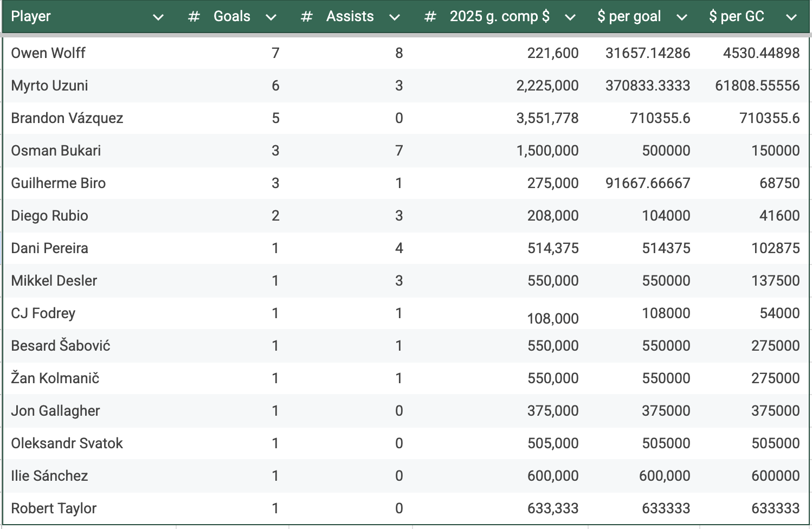
Task: Click the number-type icon beside 2025 g. comp $
Action: (x=430, y=17)
